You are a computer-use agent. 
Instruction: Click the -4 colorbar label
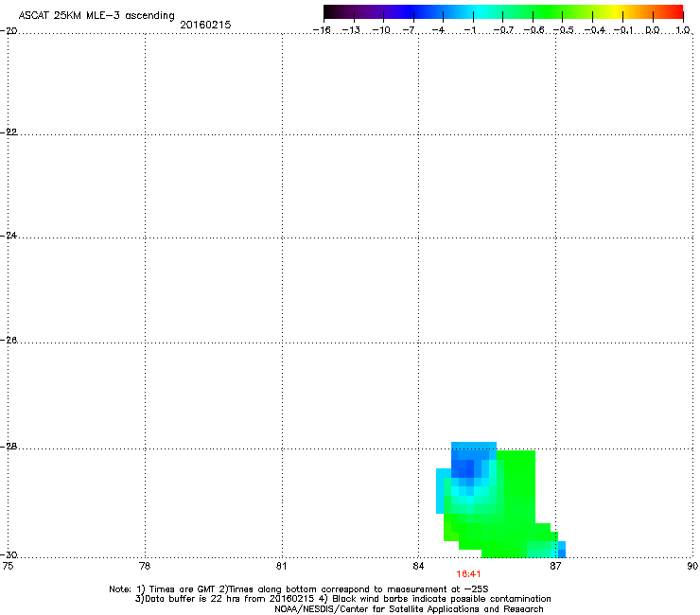(438, 30)
